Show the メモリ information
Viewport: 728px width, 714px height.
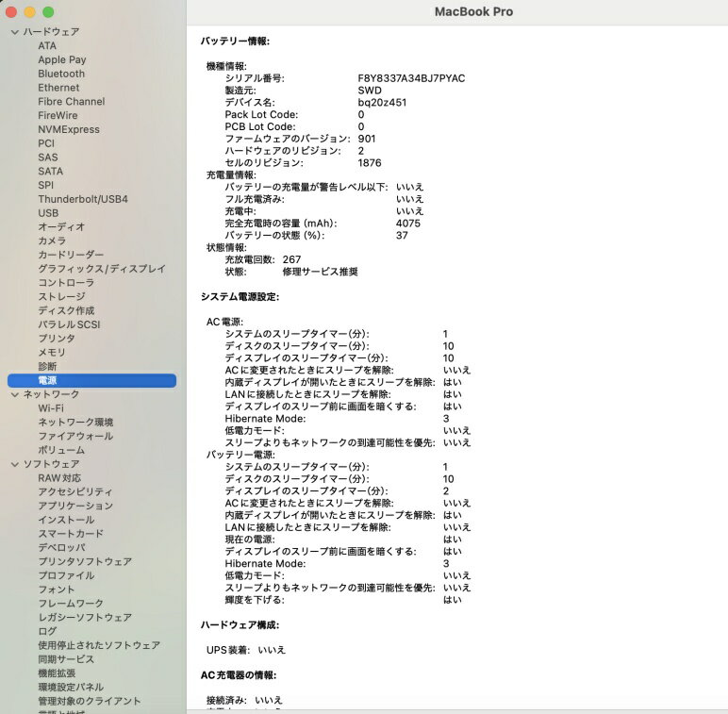(52, 352)
